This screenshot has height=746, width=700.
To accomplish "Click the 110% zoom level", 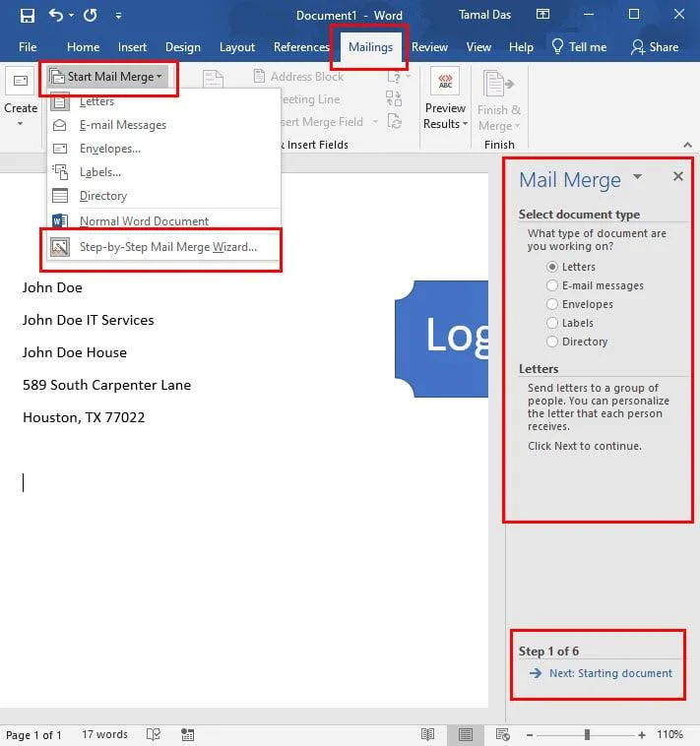I will pos(670,734).
